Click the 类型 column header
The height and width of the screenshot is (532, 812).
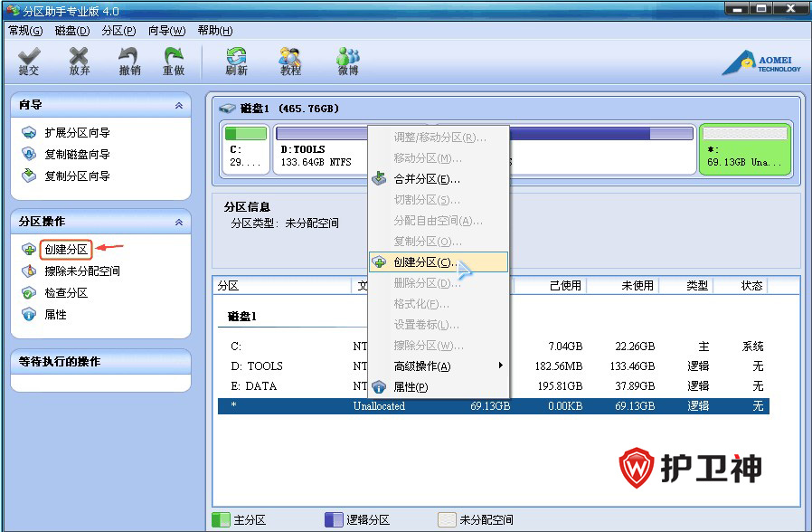pos(686,286)
